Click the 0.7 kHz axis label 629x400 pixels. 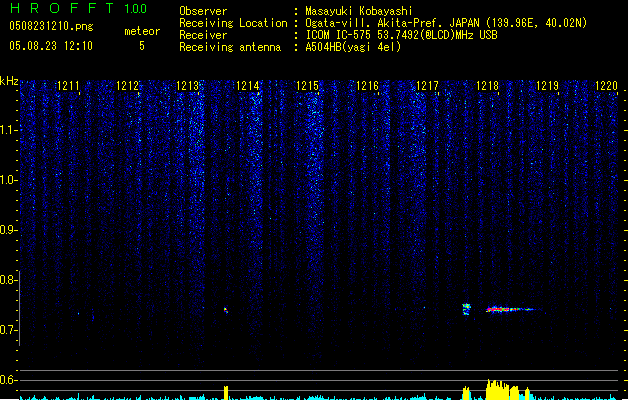tap(8, 330)
